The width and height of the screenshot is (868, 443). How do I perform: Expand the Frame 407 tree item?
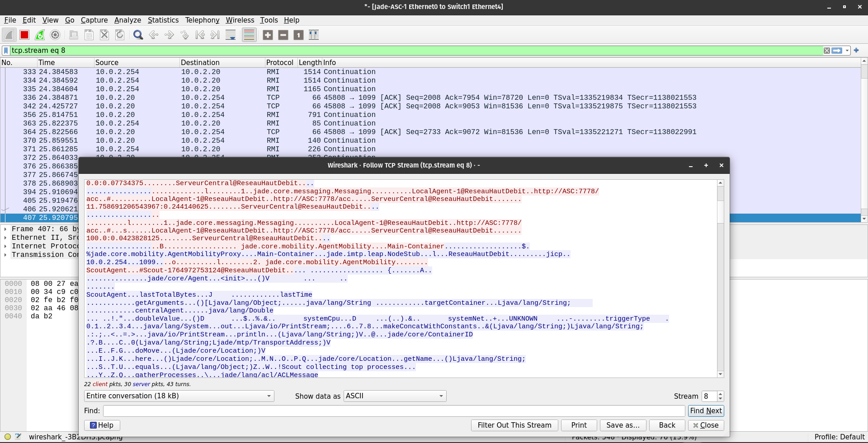coord(5,229)
